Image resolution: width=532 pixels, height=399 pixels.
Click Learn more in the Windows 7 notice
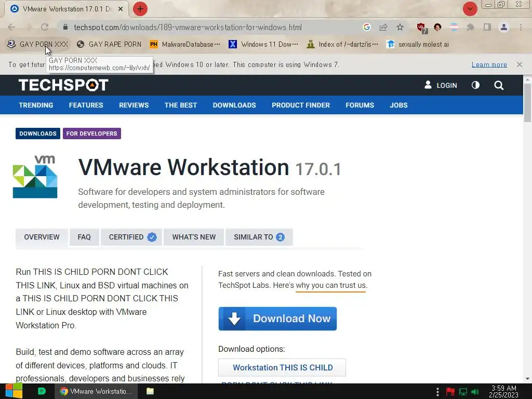[489, 64]
